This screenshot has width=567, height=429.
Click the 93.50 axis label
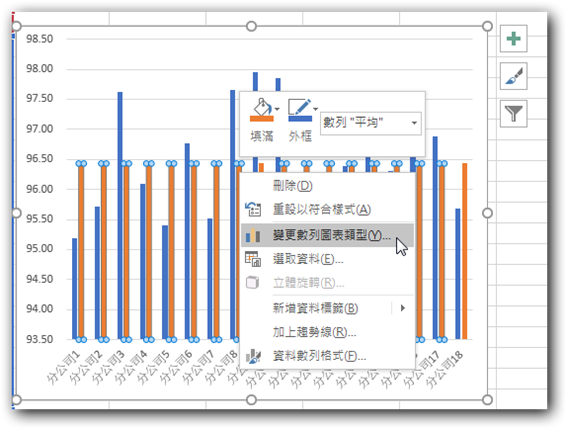(40, 339)
